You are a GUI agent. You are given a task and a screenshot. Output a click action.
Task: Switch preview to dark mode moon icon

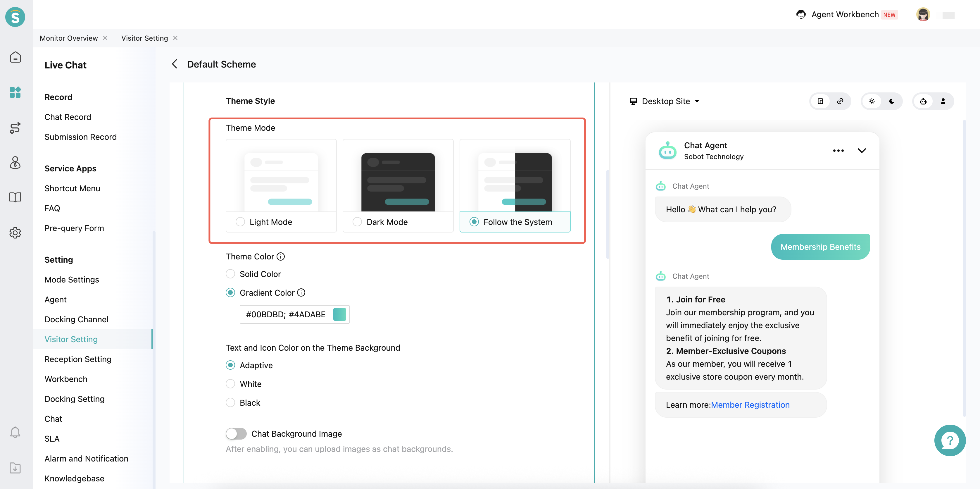(891, 101)
